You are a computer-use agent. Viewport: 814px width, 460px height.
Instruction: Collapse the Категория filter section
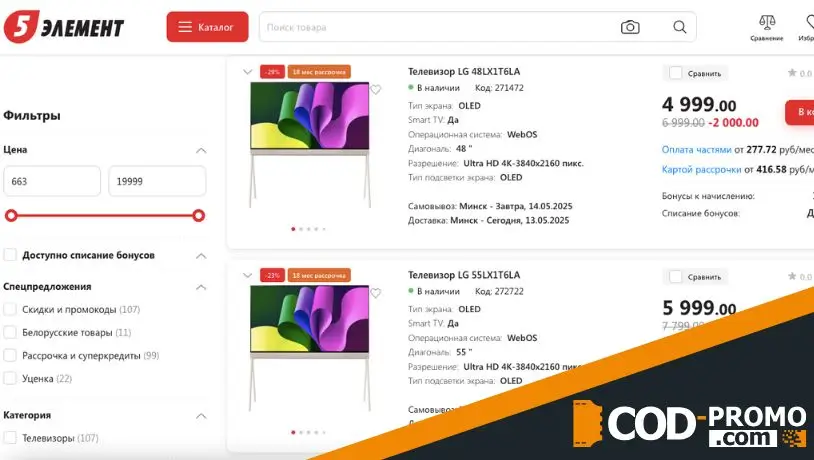tap(201, 416)
